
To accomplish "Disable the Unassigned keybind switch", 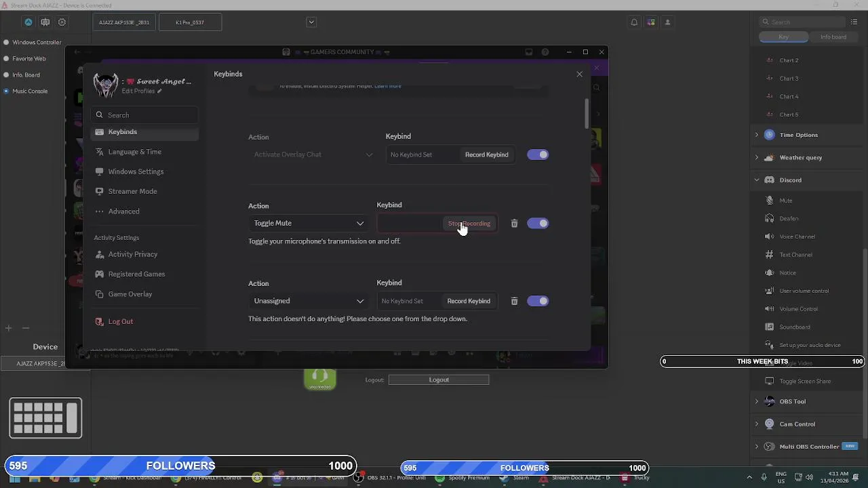I will pyautogui.click(x=538, y=301).
